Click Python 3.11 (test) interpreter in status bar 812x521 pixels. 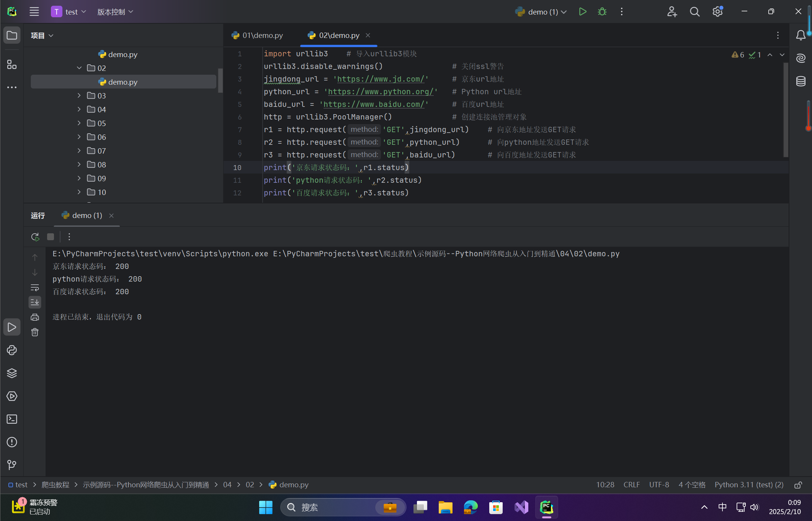click(749, 485)
